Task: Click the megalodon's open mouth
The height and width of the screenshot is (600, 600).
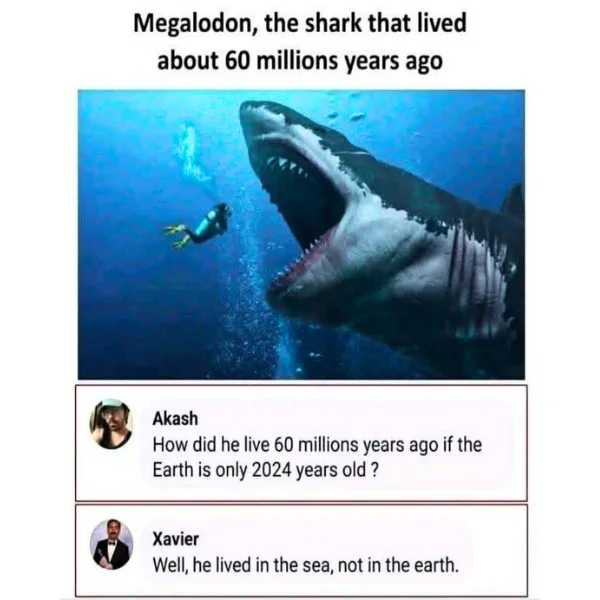Action: click(x=302, y=214)
